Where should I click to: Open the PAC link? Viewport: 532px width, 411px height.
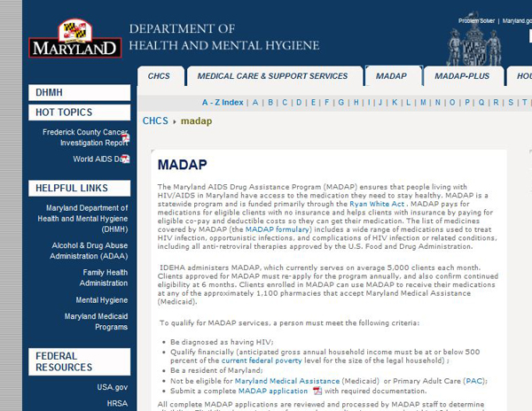point(474,381)
